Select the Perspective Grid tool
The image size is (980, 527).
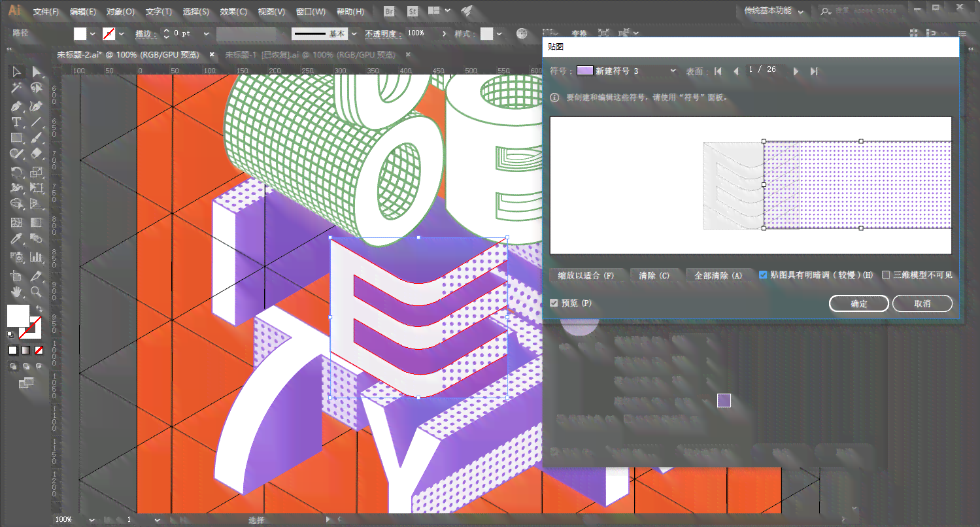pos(36,205)
